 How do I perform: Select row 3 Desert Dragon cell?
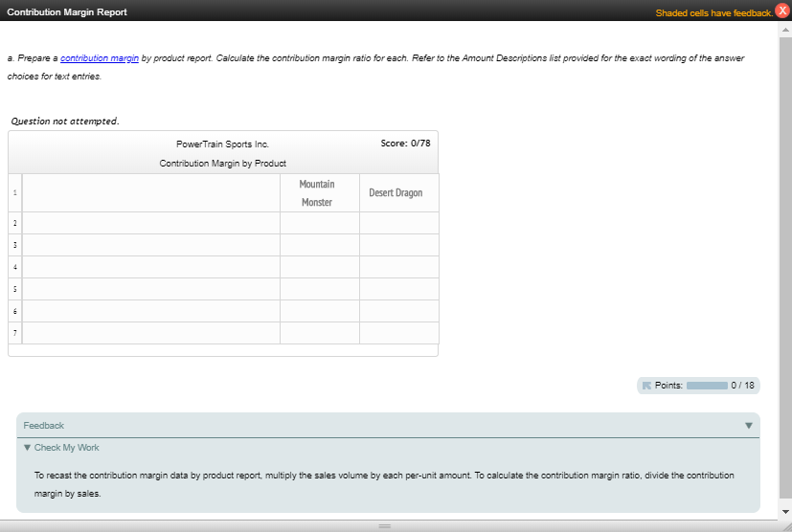(399, 245)
